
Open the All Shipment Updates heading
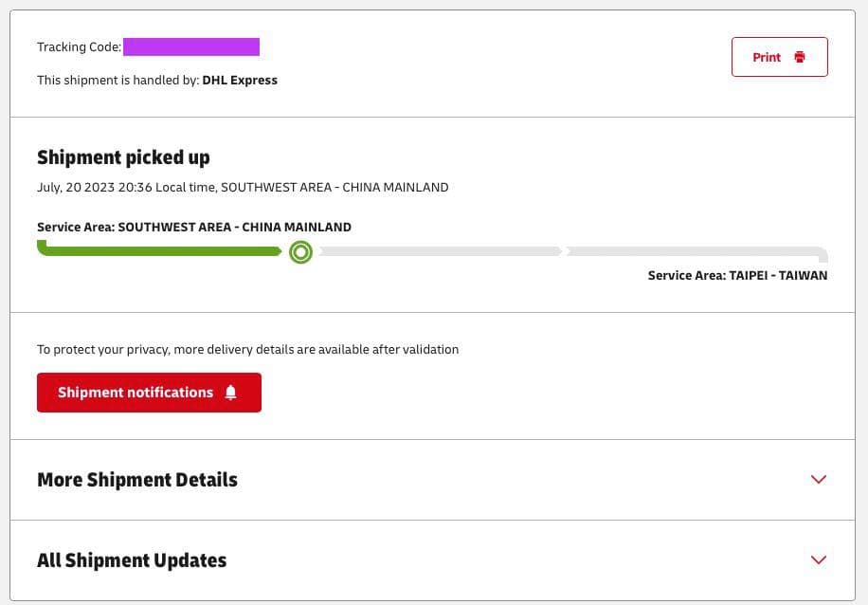point(132,560)
